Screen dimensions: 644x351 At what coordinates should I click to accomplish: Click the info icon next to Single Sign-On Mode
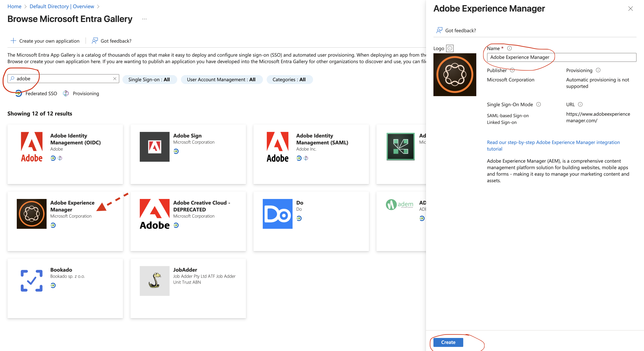coord(539,104)
